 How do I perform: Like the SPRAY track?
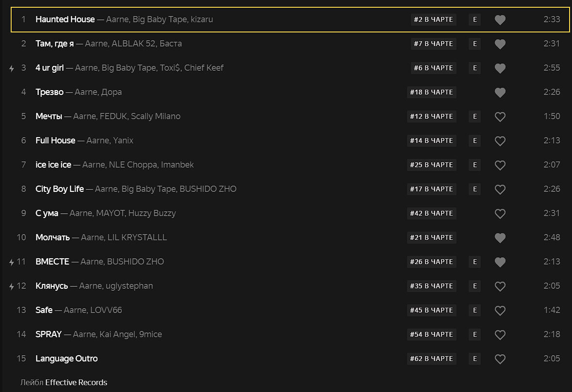500,334
